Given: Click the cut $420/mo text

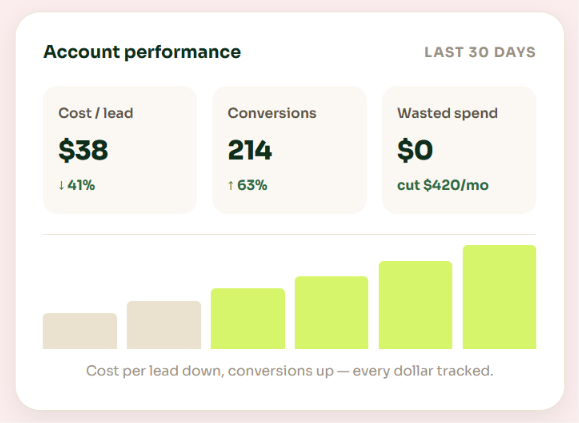Looking at the screenshot, I should pyautogui.click(x=443, y=185).
